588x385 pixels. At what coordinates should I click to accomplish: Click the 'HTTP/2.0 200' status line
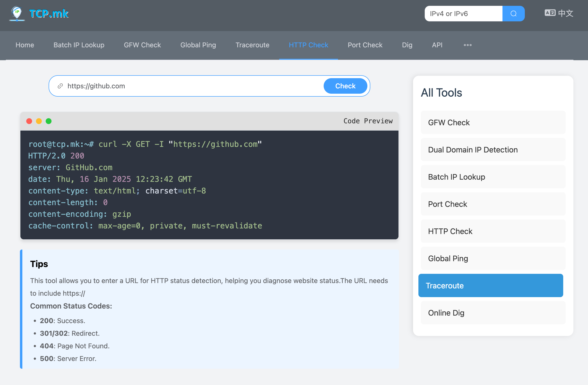[56, 156]
